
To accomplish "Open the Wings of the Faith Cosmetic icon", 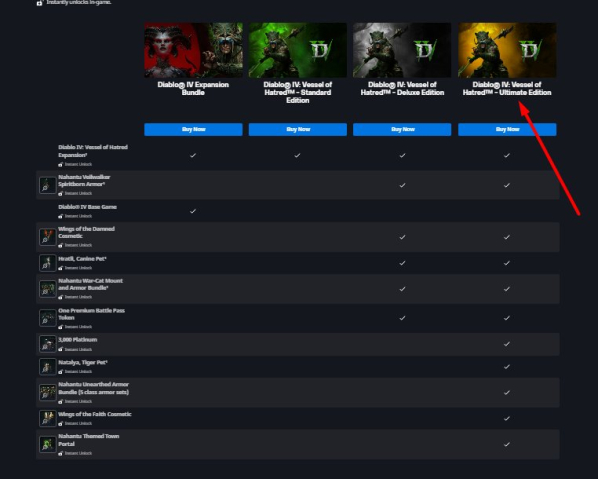I will [48, 418].
